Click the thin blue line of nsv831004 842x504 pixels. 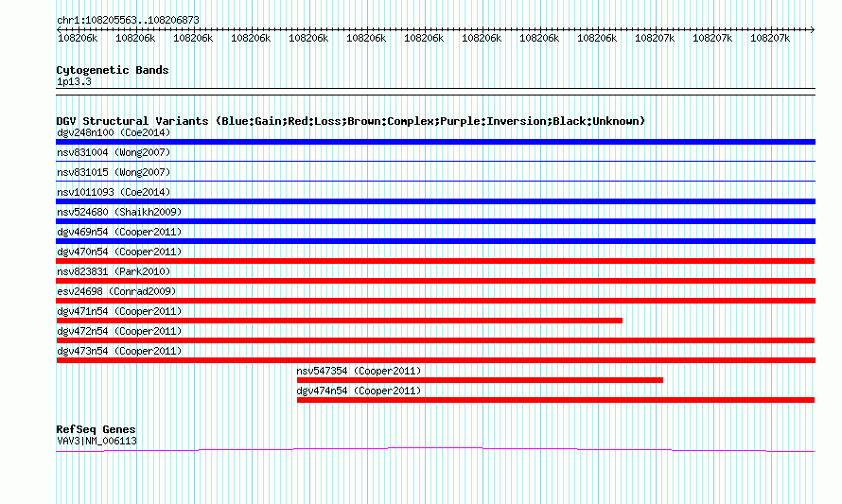coord(435,161)
